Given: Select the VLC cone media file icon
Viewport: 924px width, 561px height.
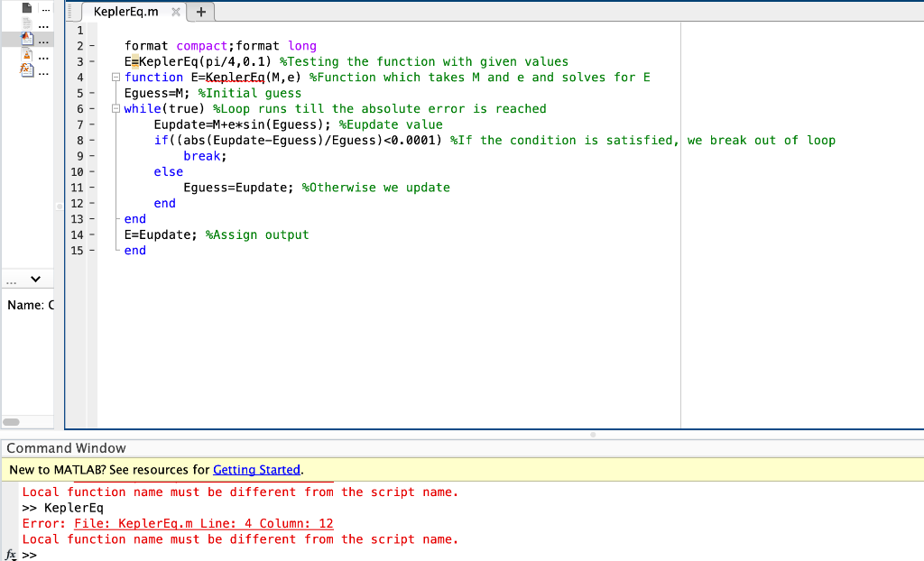Looking at the screenshot, I should pos(26,55).
